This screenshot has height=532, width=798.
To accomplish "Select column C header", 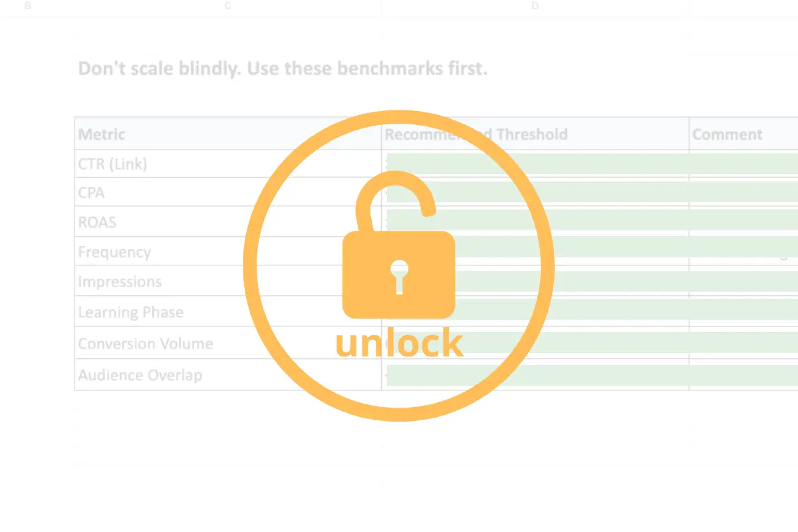I will pos(228,6).
